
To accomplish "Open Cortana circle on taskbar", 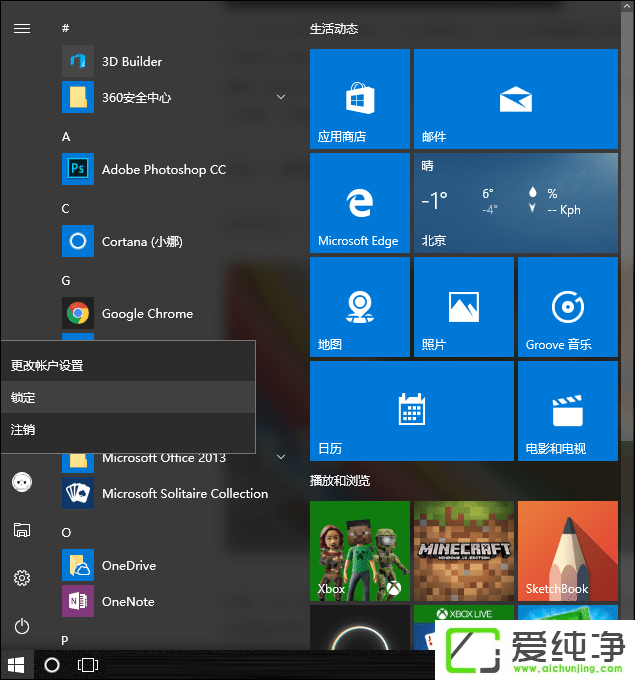I will pos(52,665).
